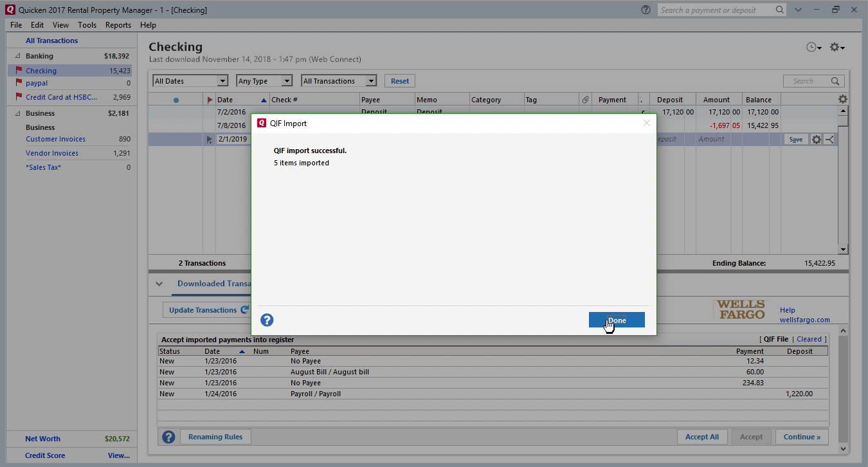The height and width of the screenshot is (467, 868).
Task: Open the Help menu
Action: (x=148, y=25)
